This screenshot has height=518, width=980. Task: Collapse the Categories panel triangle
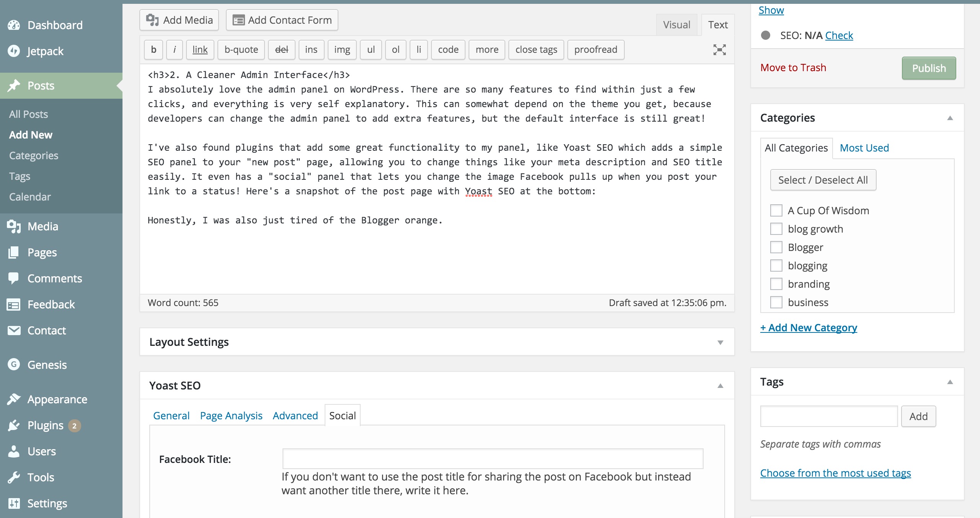pos(950,118)
